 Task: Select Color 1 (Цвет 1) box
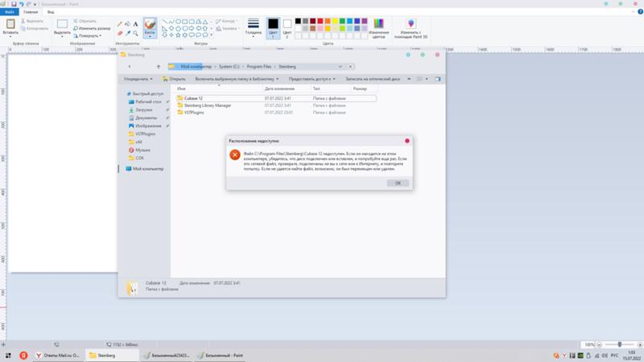pos(273,28)
